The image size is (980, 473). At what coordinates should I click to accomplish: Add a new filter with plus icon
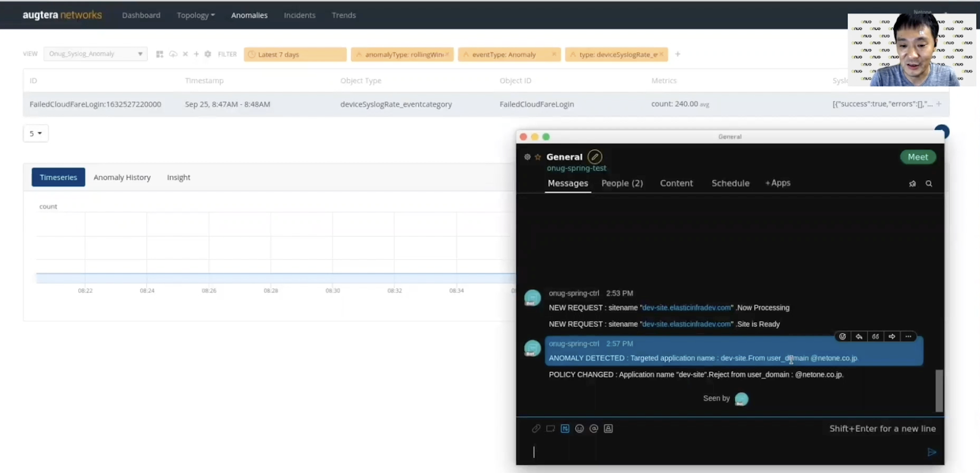tap(677, 54)
